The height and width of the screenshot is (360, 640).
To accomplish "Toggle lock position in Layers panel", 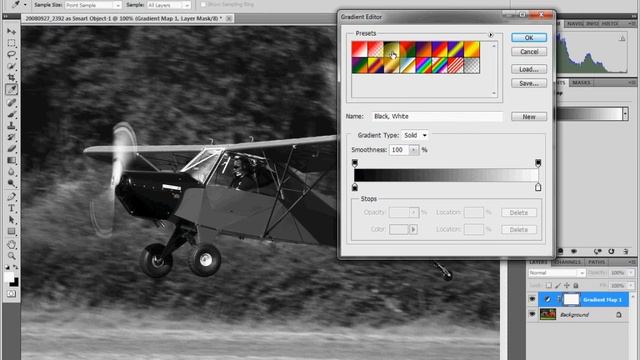I will click(567, 285).
